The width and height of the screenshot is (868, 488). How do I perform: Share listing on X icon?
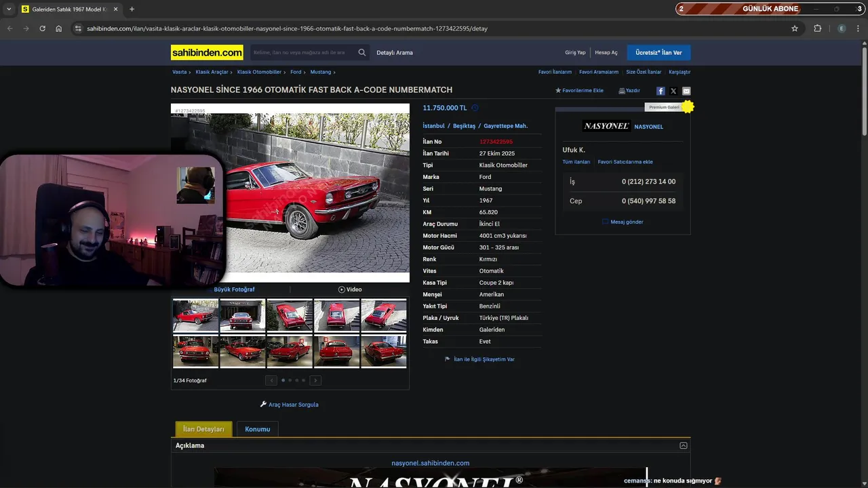tap(673, 91)
